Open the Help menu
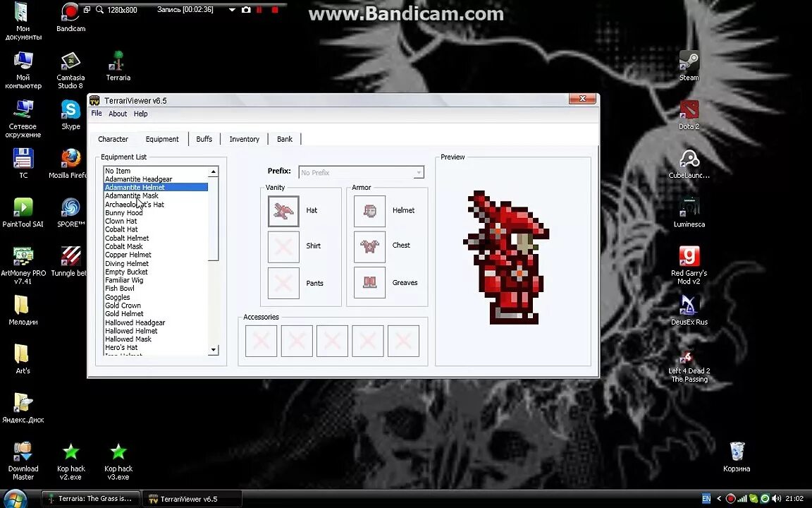 [x=141, y=114]
